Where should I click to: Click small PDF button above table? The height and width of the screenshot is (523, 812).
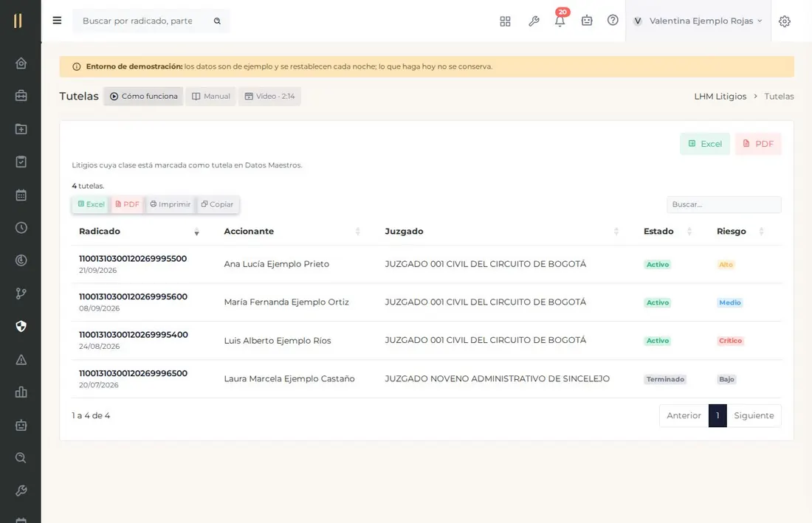pyautogui.click(x=128, y=204)
